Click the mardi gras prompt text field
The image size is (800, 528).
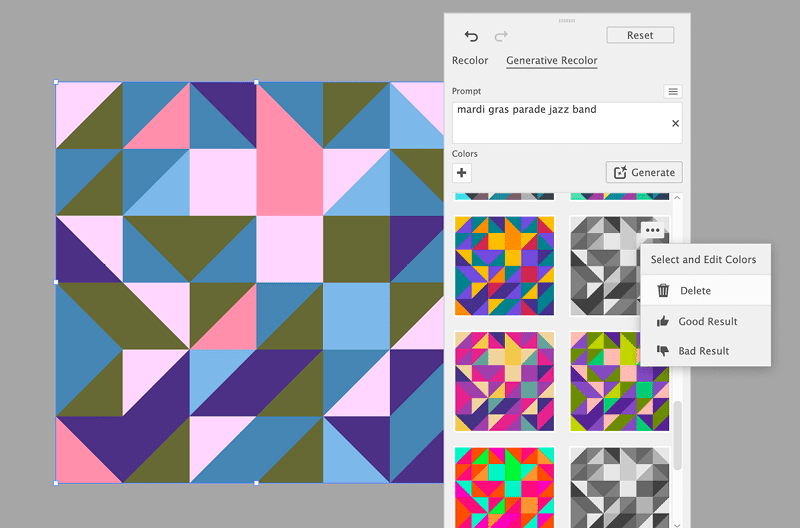point(567,123)
